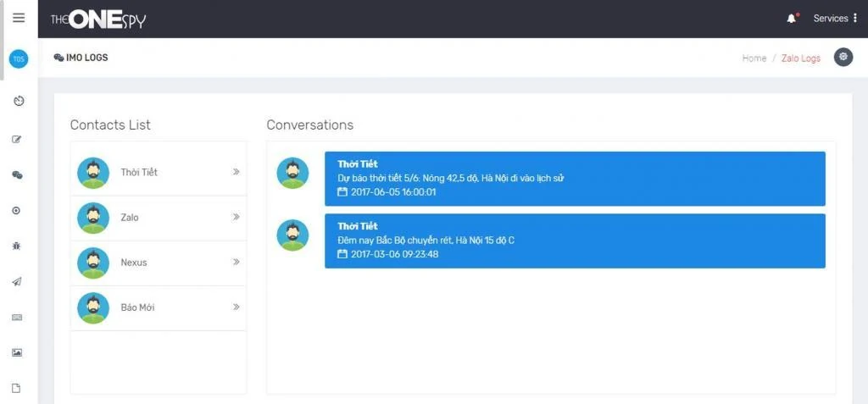Image resolution: width=868 pixels, height=404 pixels.
Task: Select the paper plane sidebar icon
Action: [x=17, y=281]
